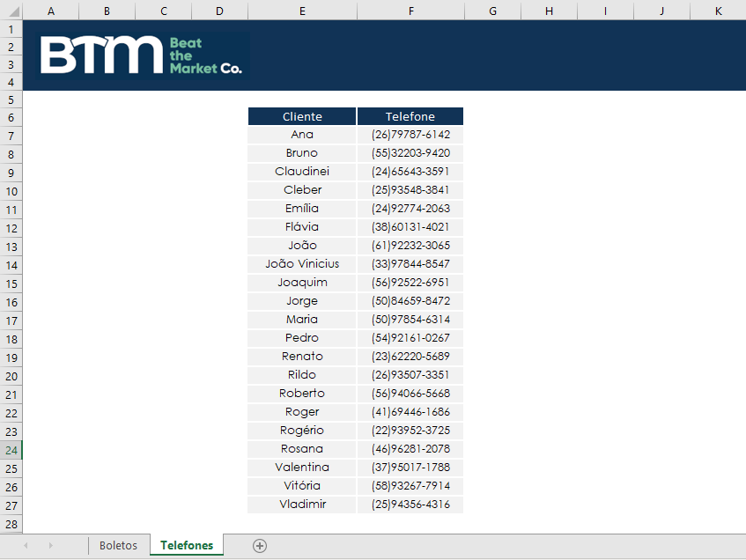Screen dimensions: 746x560
Task: Select the cell containing Renato
Action: (x=302, y=357)
